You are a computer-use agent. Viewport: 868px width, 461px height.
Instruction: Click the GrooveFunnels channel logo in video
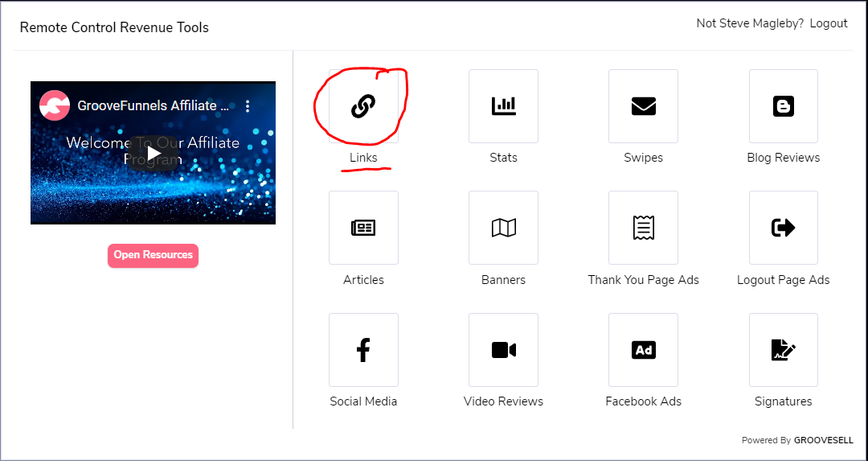pos(55,105)
